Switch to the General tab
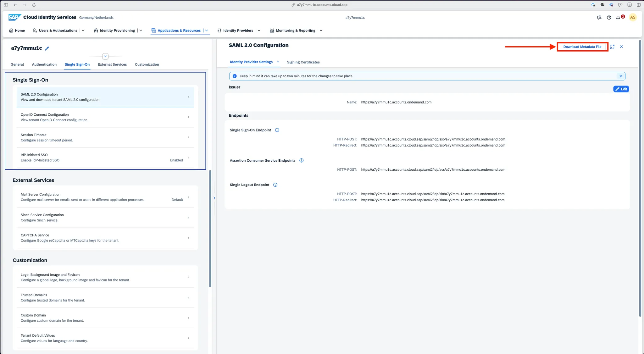Viewport: 644px width, 354px height. [x=17, y=64]
